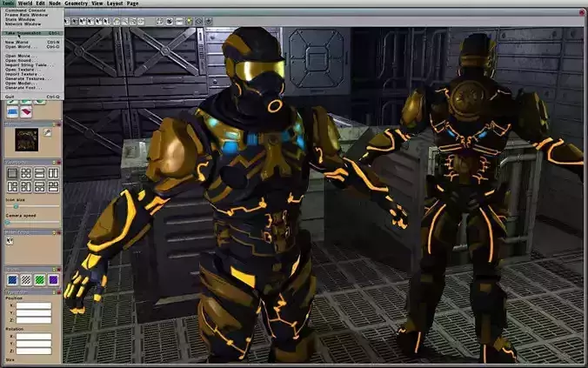
Task: Open the Edit menu
Action: click(41, 3)
